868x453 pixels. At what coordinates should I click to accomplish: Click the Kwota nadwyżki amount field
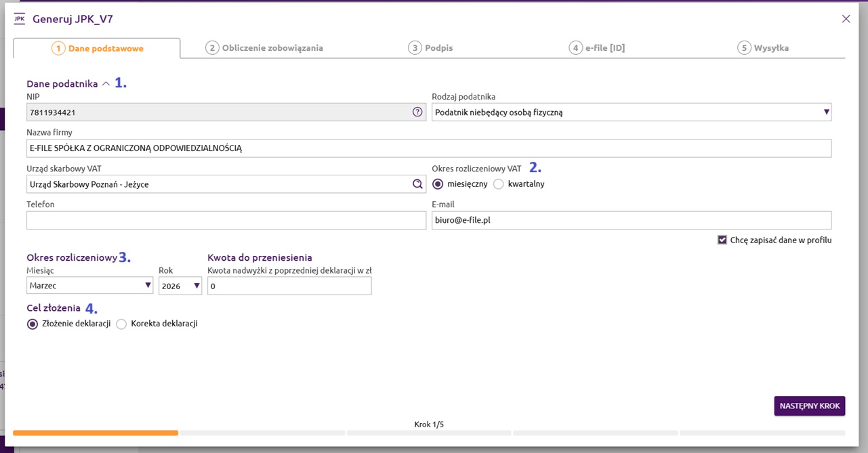[289, 286]
